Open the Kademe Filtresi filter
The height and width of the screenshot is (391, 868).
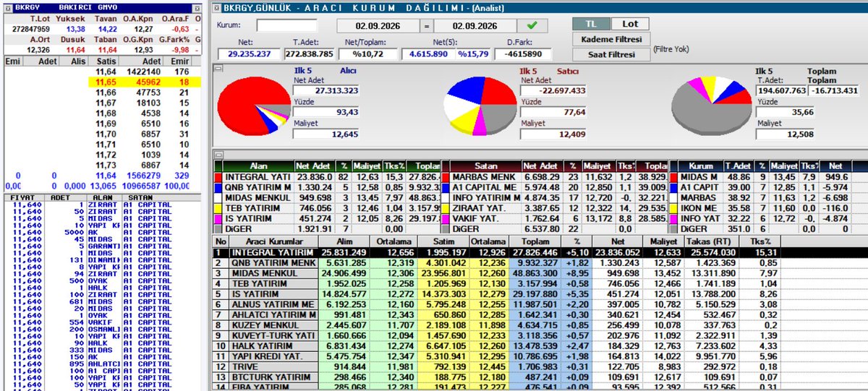tap(610, 39)
